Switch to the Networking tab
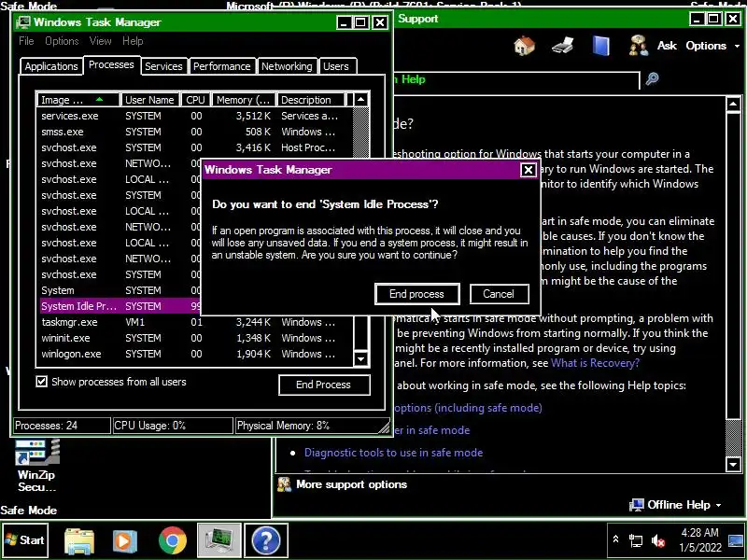Viewport: 747px width, 560px height. (287, 66)
